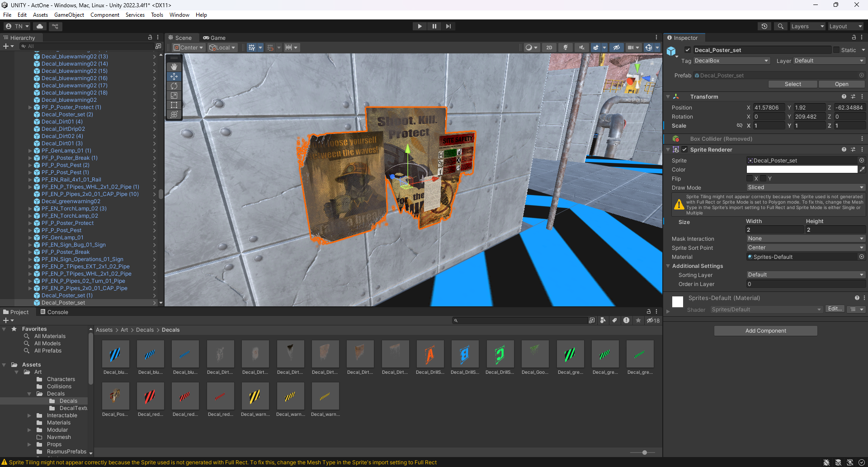Step one frame forward
Screen dimensions: 868x467
(x=448, y=26)
